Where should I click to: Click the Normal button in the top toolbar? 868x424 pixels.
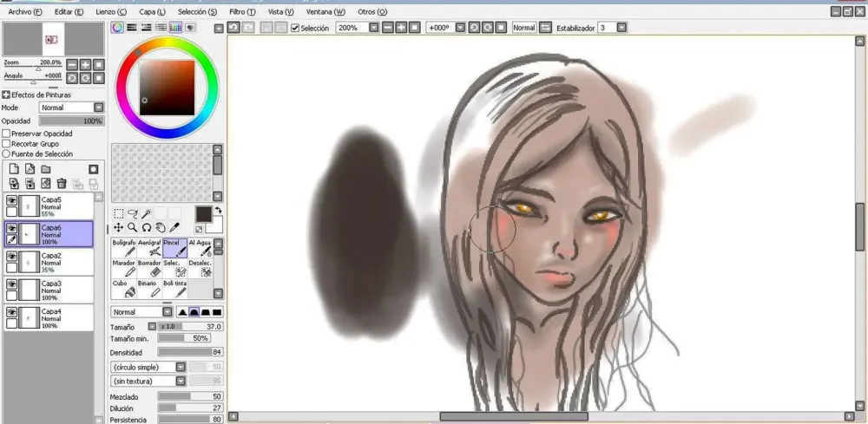click(523, 28)
